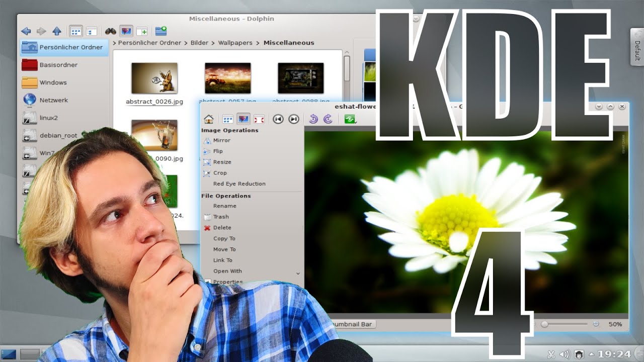Start the Crop image operation
The width and height of the screenshot is (644, 362).
click(x=215, y=172)
